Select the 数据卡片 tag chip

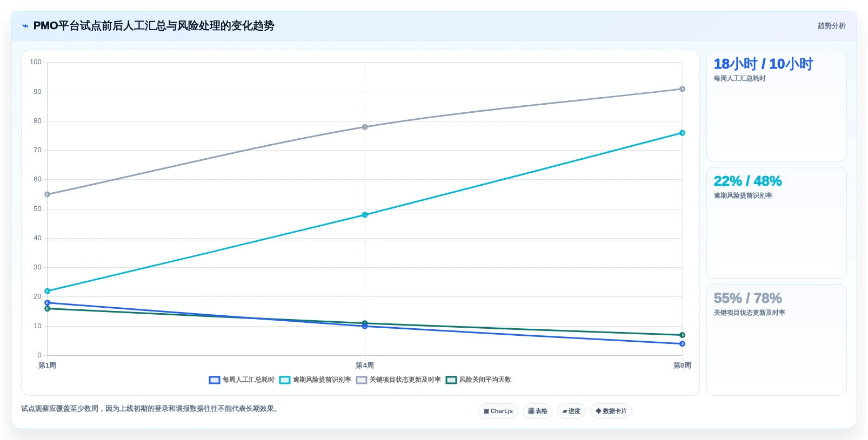click(x=611, y=411)
